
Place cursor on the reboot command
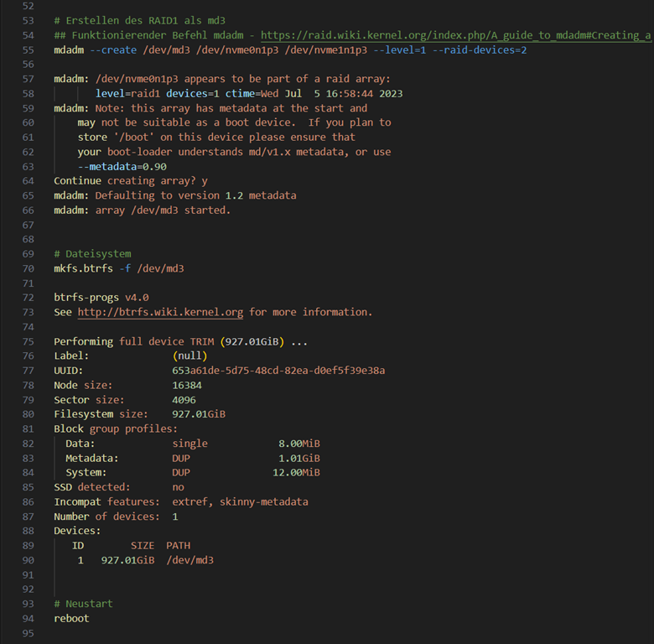coord(71,618)
